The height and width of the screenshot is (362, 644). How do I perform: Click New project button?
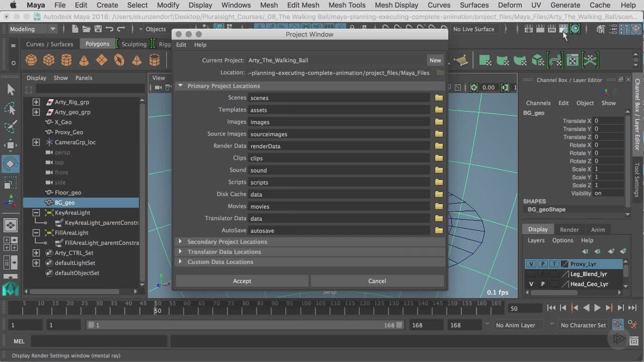pyautogui.click(x=435, y=60)
